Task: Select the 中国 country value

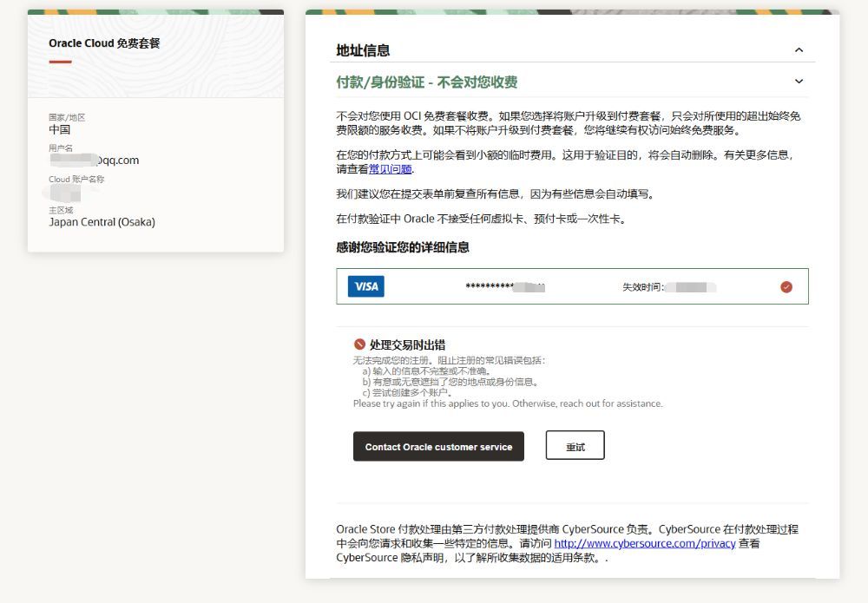Action: 60,129
